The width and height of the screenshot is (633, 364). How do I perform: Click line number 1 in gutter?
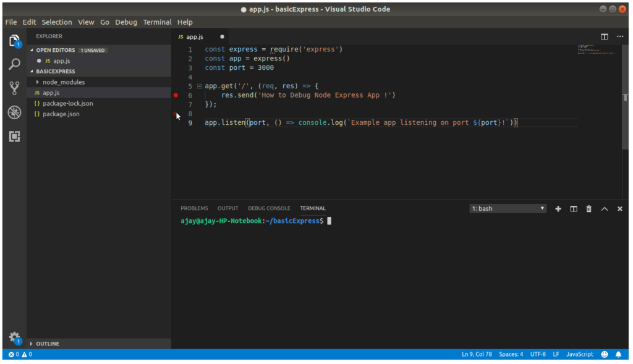click(190, 49)
